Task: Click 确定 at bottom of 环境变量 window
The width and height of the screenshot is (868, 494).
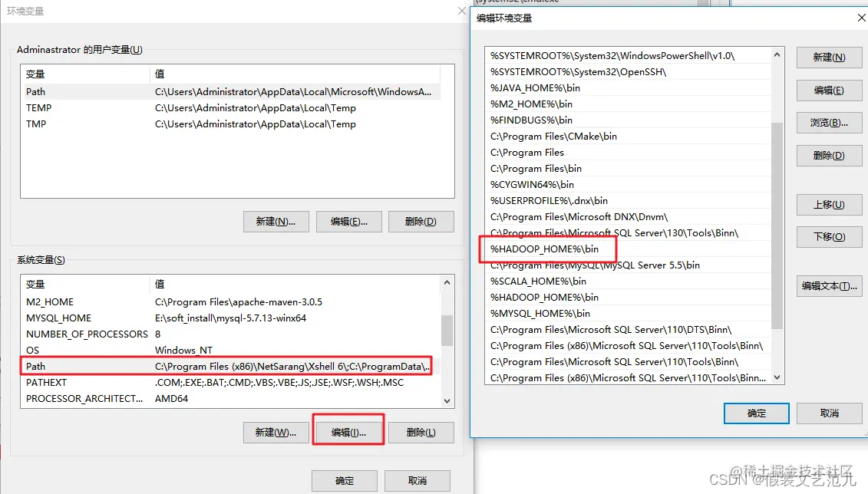Action: click(x=345, y=481)
